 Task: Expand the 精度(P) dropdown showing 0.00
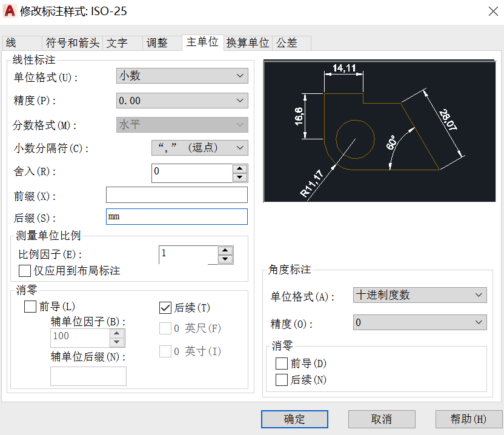182,101
